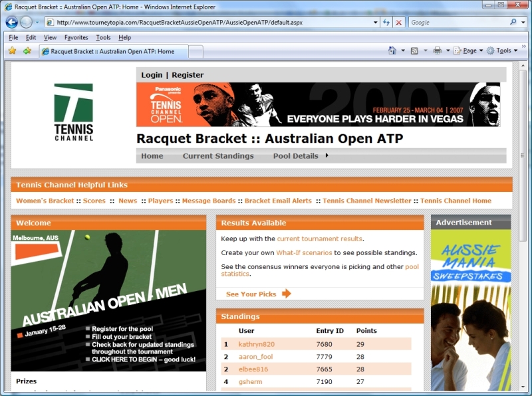The image size is (532, 396).
Task: Open the What-If scenarios link
Action: pyautogui.click(x=304, y=252)
